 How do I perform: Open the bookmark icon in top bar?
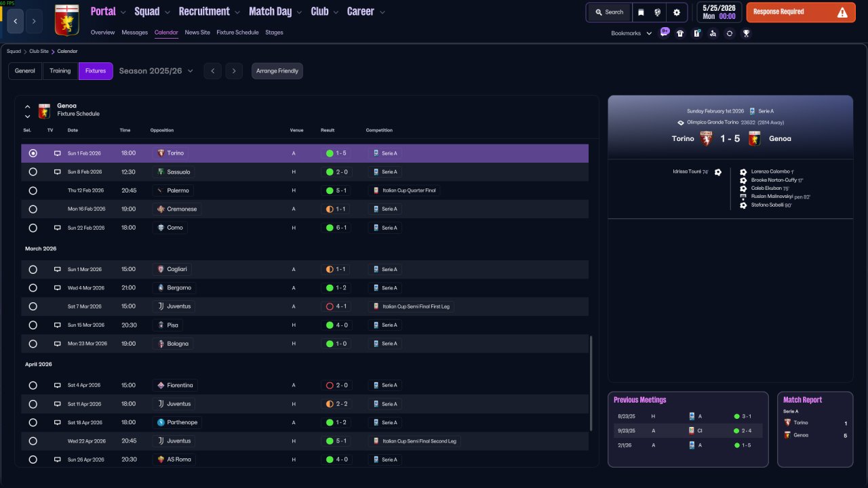641,12
